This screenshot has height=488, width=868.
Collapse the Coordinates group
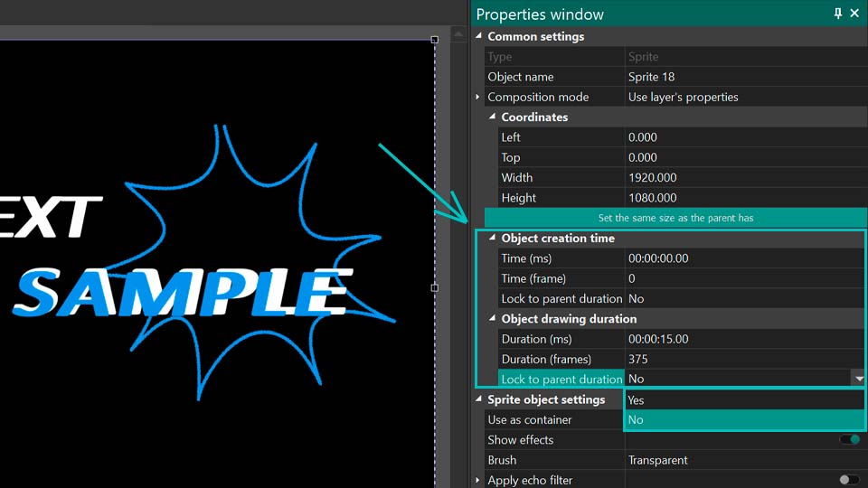click(492, 117)
